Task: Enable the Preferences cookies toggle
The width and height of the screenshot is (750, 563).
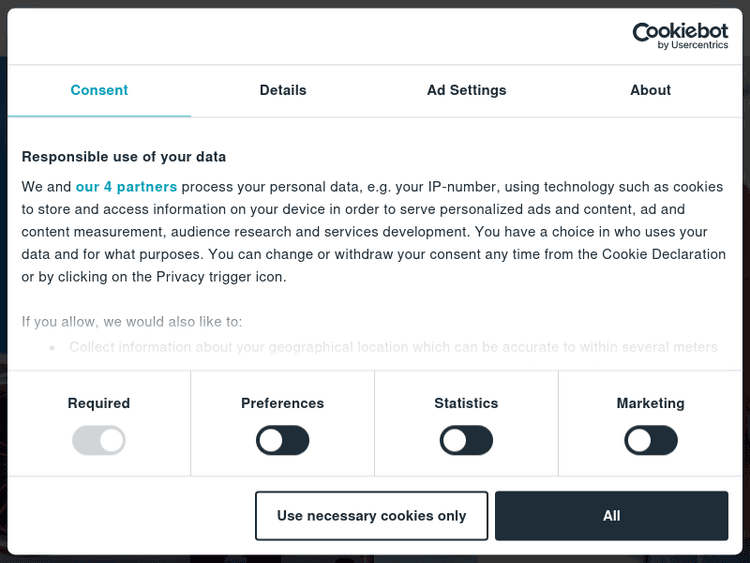Action: point(283,440)
